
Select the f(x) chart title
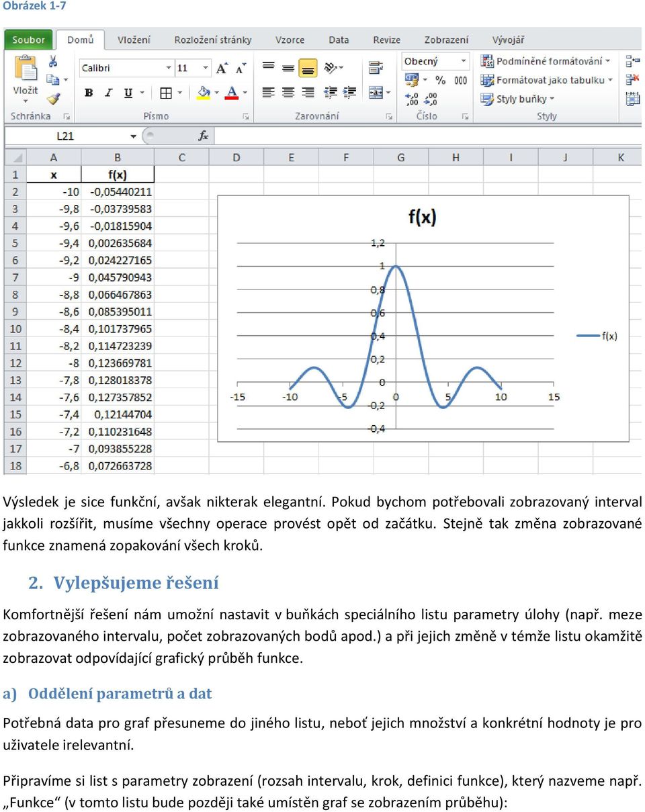click(x=423, y=217)
